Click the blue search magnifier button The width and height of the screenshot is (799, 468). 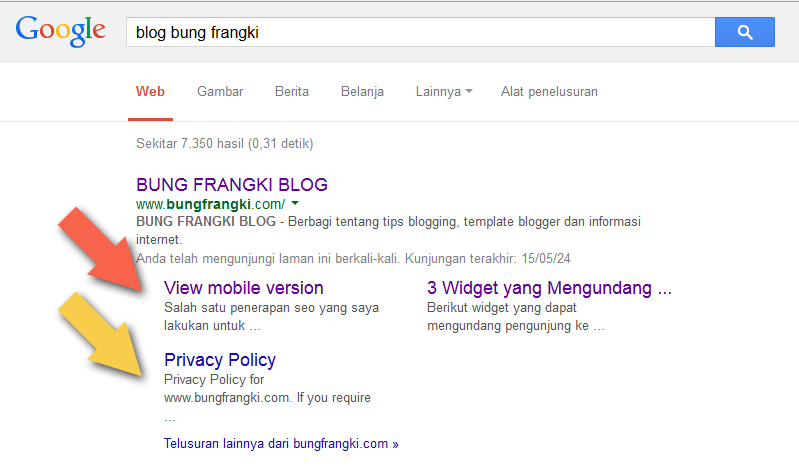tap(744, 32)
